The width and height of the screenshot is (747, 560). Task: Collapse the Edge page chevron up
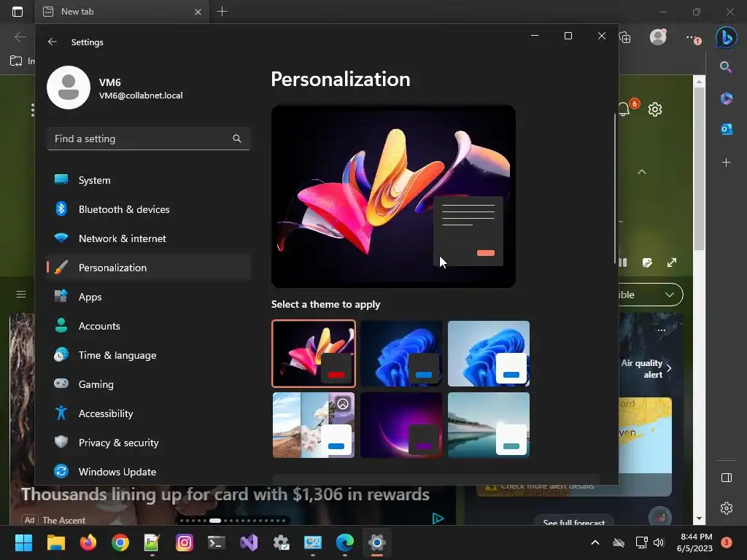pyautogui.click(x=642, y=172)
